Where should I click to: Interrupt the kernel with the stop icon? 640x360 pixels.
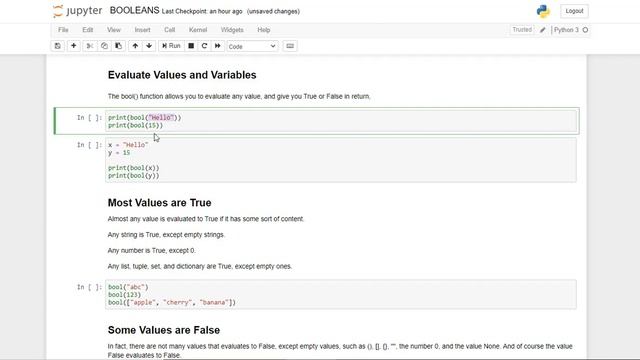(191, 46)
